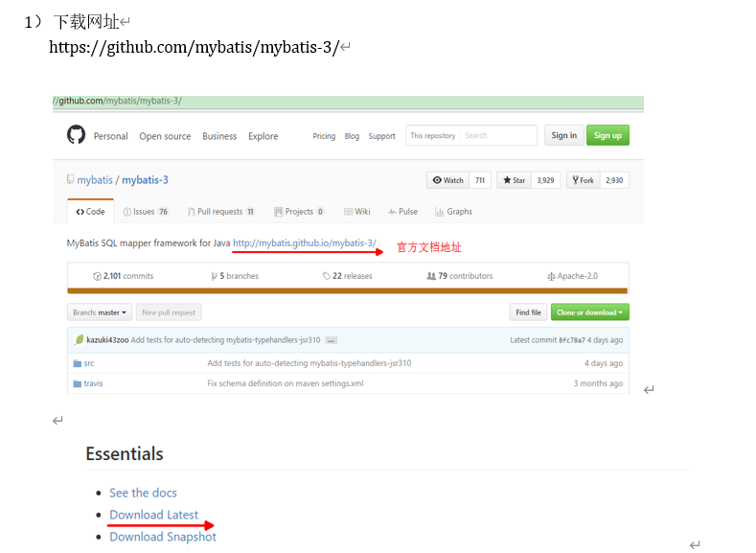Viewport: 756px width, 553px height.
Task: Go to the Pricing page link
Action: (324, 136)
